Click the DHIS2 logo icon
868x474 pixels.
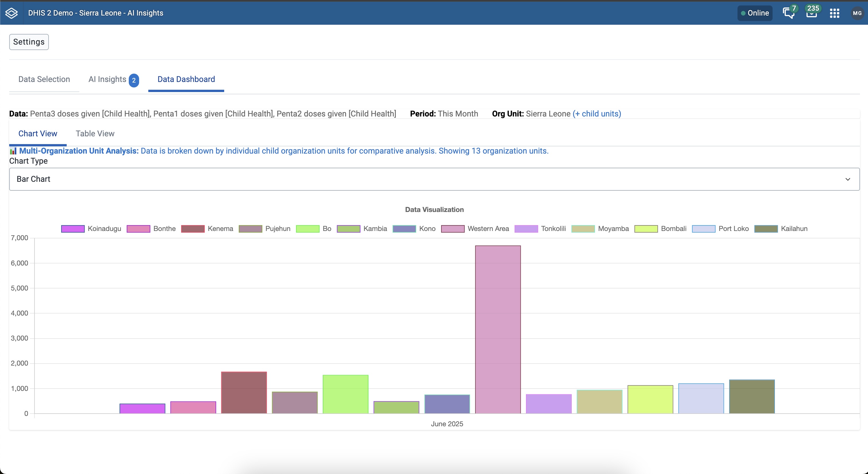(x=11, y=13)
